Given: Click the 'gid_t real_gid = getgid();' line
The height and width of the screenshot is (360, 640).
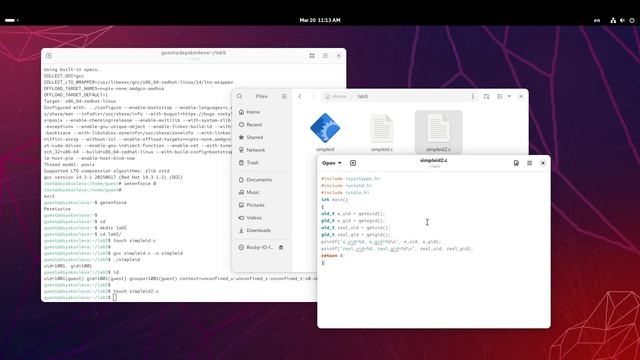Looking at the screenshot, I should (356, 235).
